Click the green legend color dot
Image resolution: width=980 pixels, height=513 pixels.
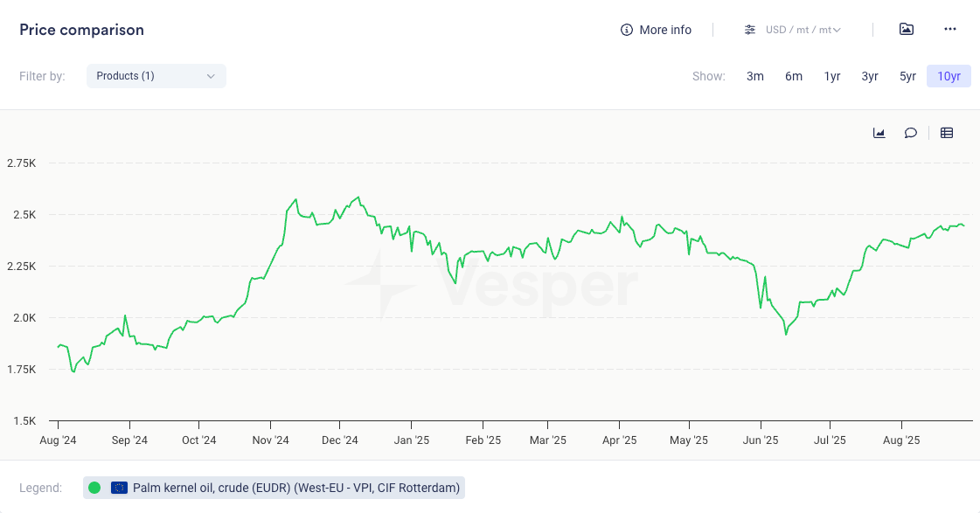point(94,488)
